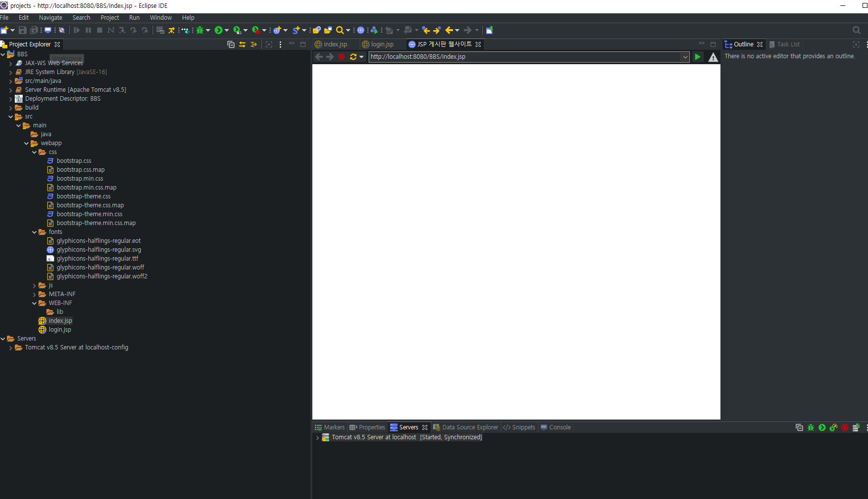Collapse the css folder
The width and height of the screenshot is (868, 499).
pyautogui.click(x=35, y=152)
